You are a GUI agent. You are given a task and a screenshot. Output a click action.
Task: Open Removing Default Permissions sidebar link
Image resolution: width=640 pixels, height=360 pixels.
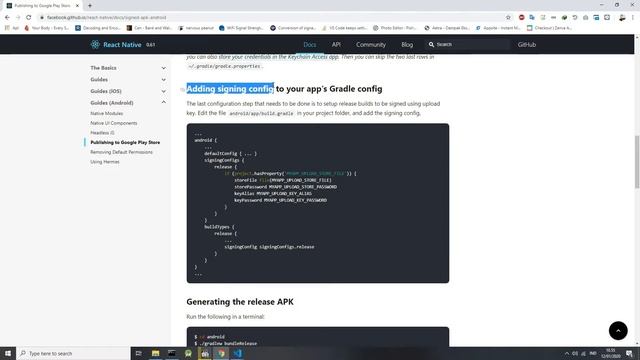click(121, 152)
